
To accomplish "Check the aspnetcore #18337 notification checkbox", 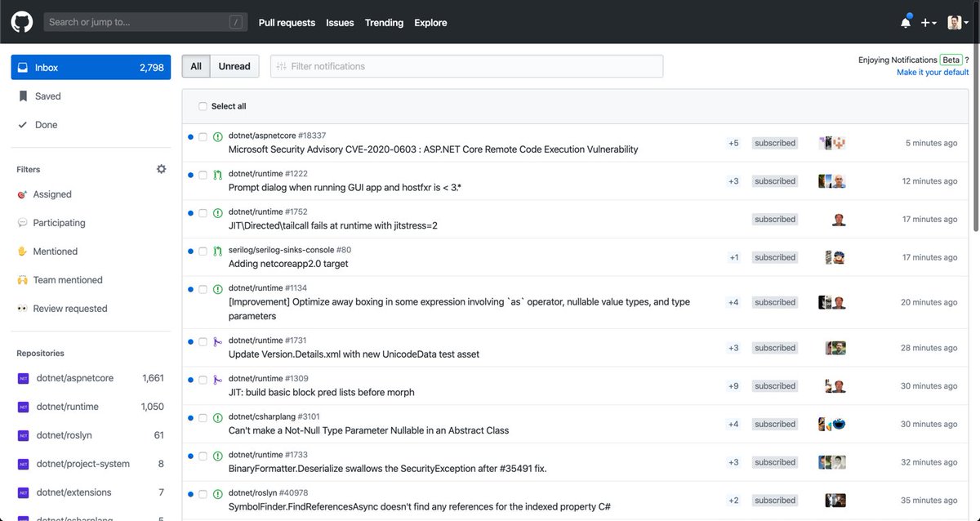I will coord(203,136).
